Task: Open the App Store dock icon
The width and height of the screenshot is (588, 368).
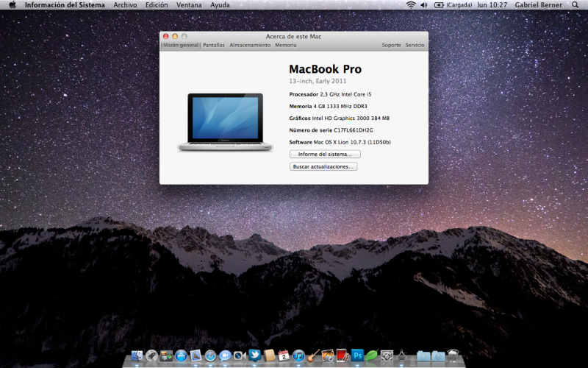Action: point(181,355)
